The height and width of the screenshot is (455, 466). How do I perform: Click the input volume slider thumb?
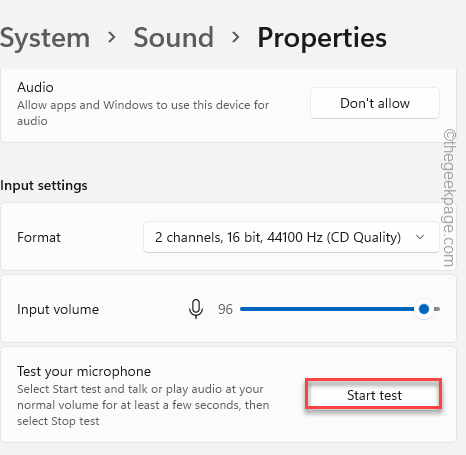point(424,309)
